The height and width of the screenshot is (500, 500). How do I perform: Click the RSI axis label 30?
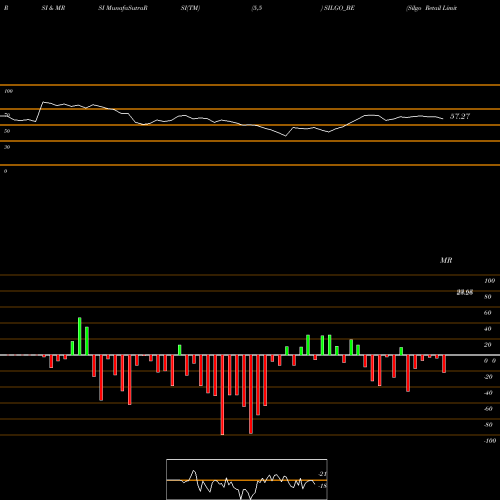pos(7,147)
